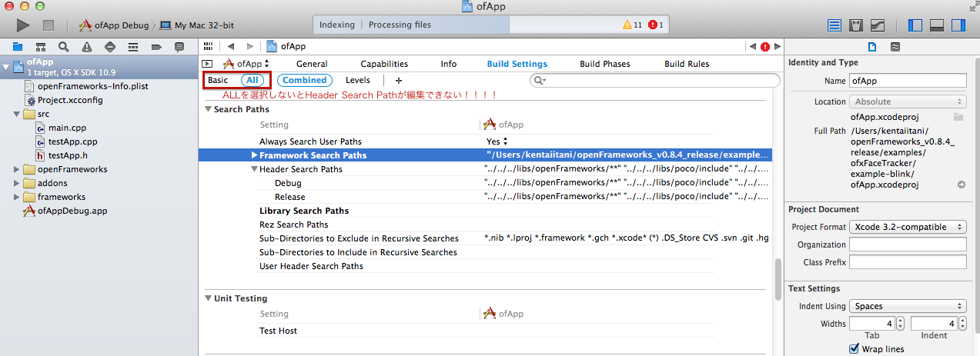The width and height of the screenshot is (980, 356).
Task: Open the ofApp target selector popup
Action: click(x=247, y=64)
